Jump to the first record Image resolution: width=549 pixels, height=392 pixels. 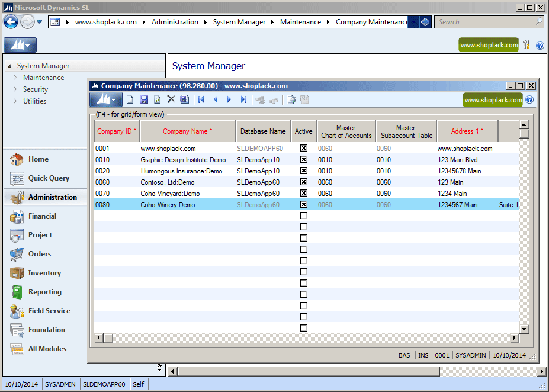[201, 99]
